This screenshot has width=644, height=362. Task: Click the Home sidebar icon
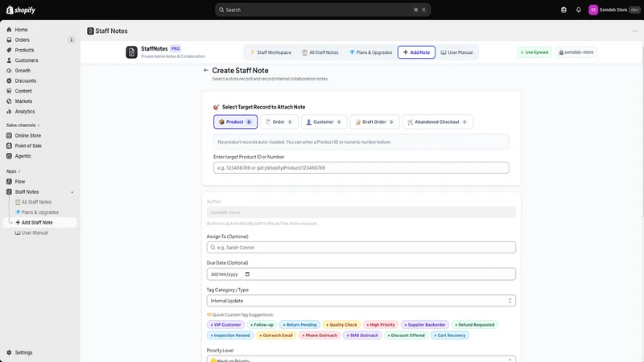click(x=9, y=30)
